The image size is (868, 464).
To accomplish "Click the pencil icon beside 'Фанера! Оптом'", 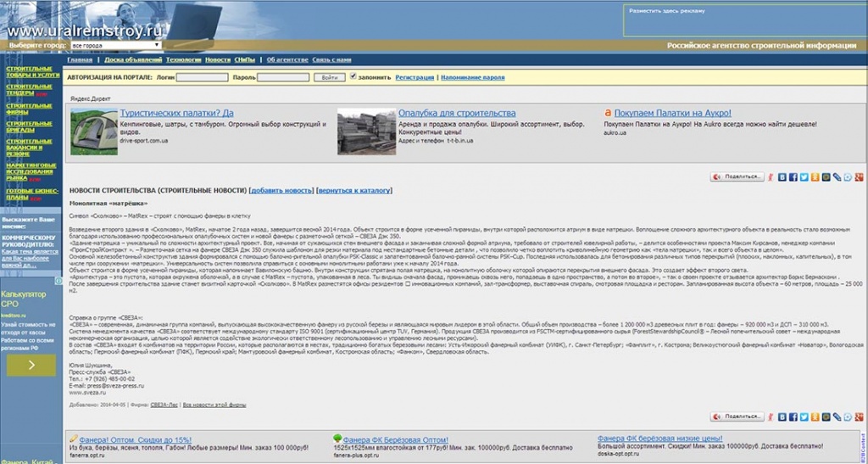I will coord(75,439).
